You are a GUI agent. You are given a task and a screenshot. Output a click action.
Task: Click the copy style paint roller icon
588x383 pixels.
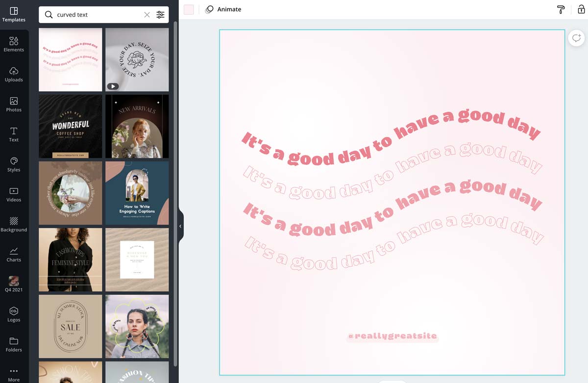[x=561, y=9]
